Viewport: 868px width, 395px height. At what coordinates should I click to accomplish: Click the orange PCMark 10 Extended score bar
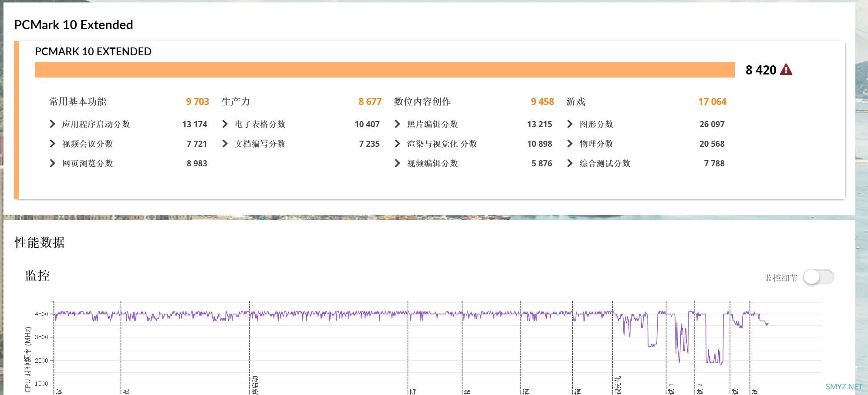(x=385, y=70)
